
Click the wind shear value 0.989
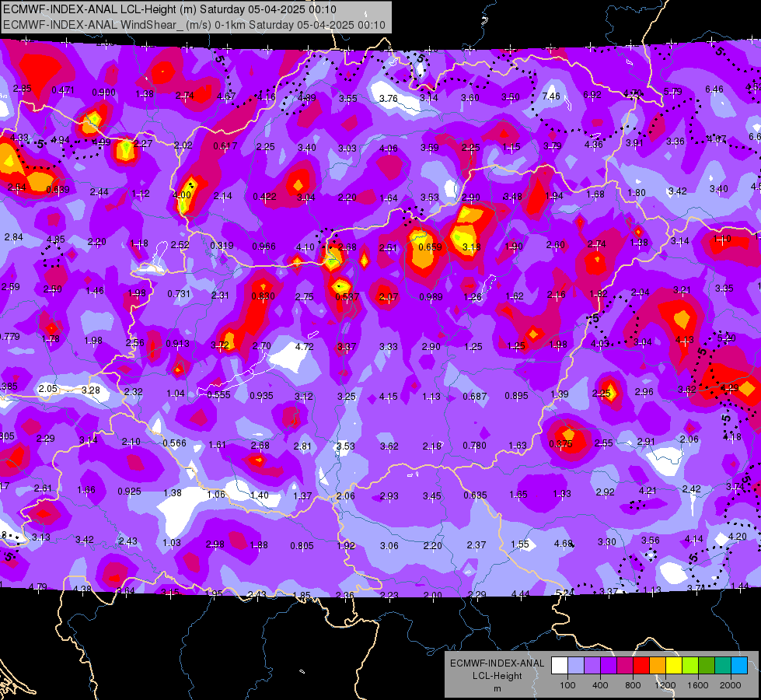[431, 297]
